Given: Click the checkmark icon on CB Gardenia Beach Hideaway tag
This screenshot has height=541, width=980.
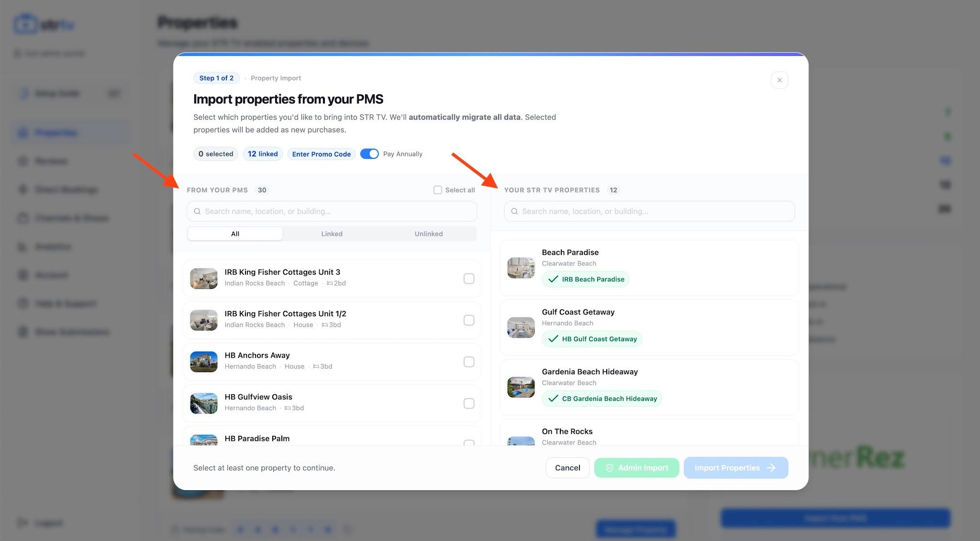Looking at the screenshot, I should pos(553,399).
